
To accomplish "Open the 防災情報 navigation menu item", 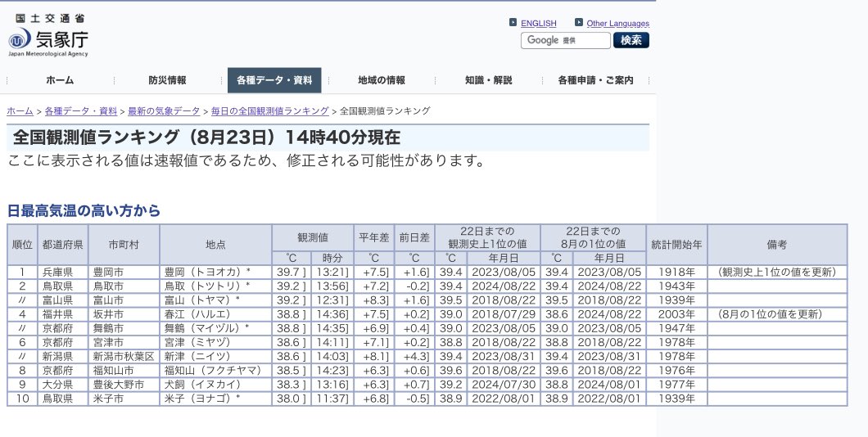I will point(167,80).
